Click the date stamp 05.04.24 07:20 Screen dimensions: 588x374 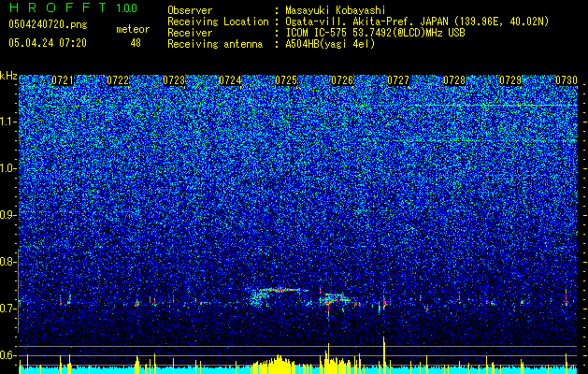click(x=48, y=43)
